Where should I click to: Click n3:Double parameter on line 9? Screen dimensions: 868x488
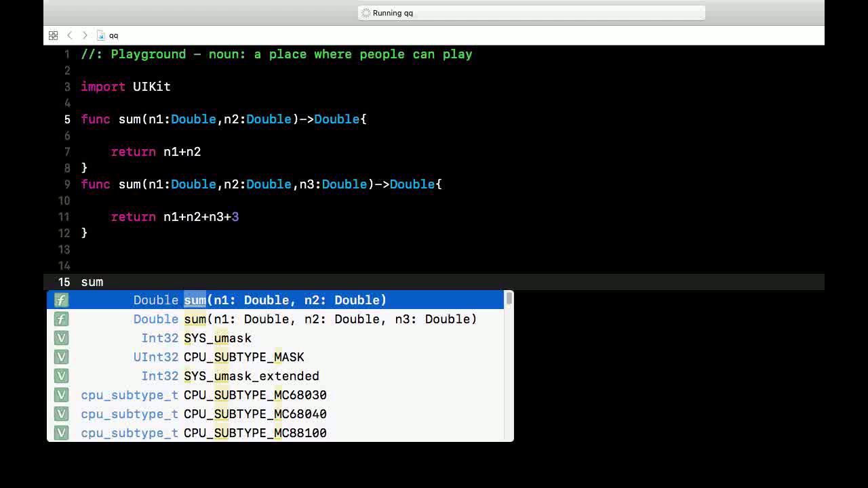tap(333, 184)
